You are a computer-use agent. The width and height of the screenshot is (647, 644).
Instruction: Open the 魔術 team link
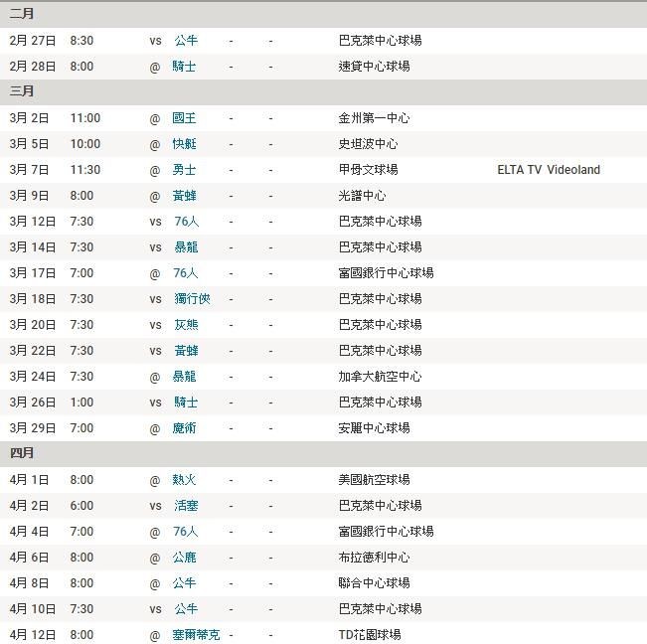click(185, 428)
